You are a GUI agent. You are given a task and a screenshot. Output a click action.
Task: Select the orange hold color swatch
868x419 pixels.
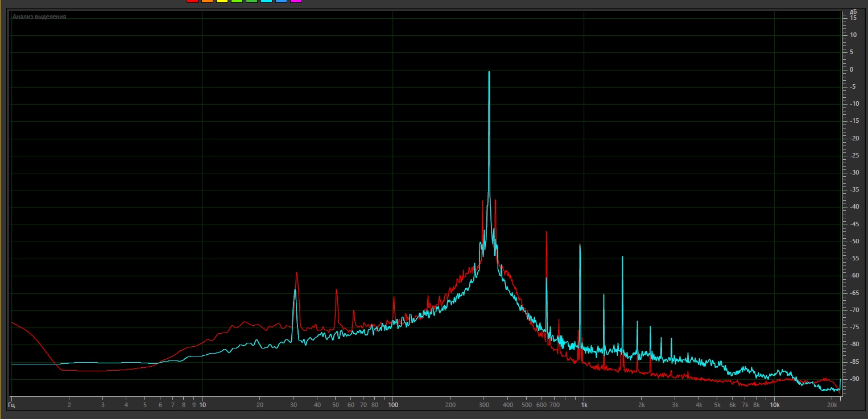(207, 1)
